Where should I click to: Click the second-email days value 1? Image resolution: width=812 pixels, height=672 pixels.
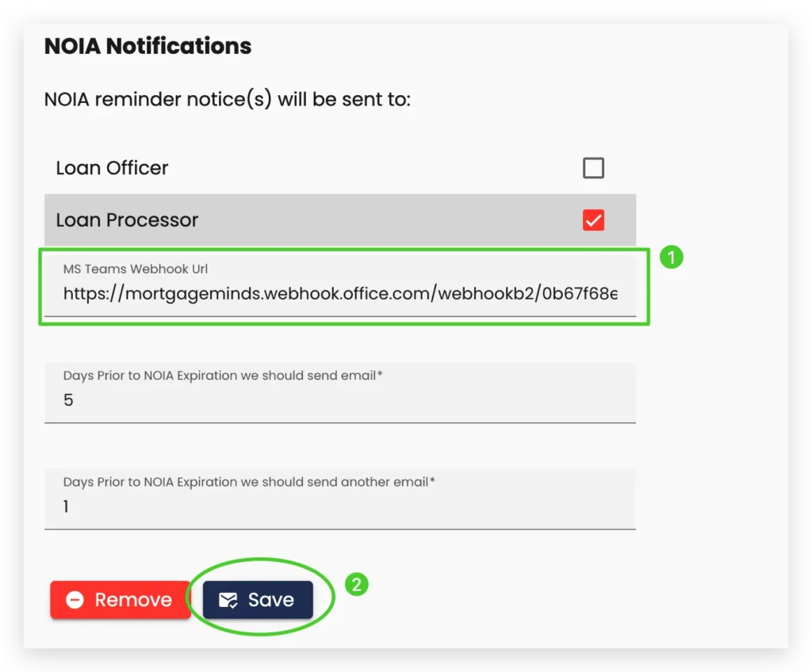(66, 506)
